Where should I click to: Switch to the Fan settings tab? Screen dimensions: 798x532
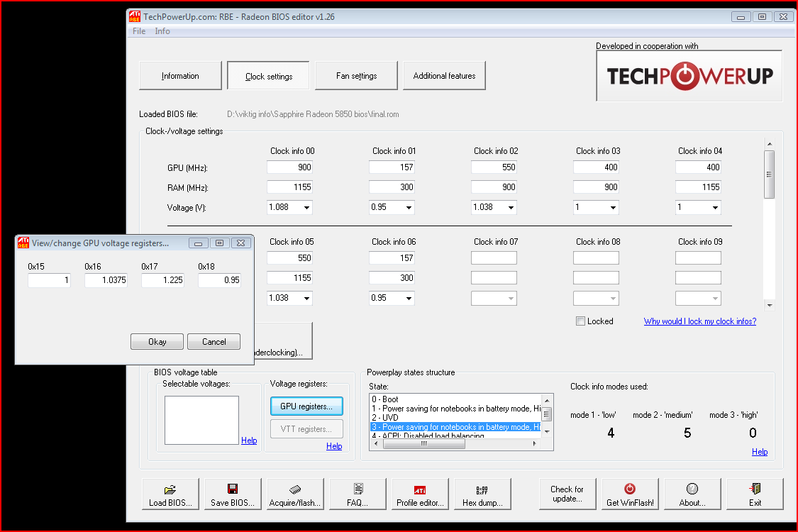pos(356,76)
